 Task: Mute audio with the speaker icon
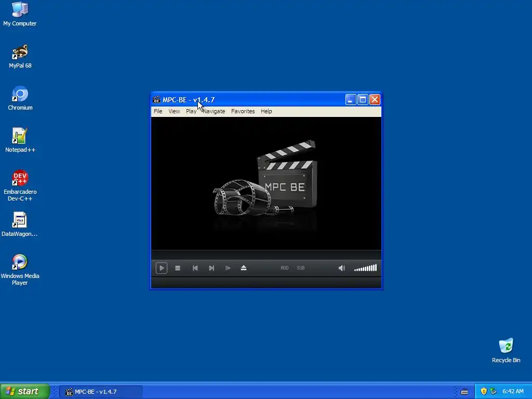(342, 268)
